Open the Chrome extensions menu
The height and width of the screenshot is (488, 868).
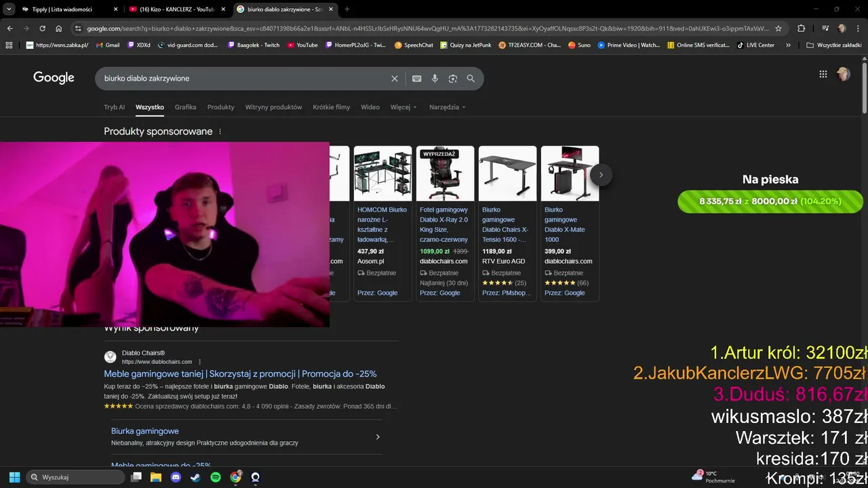click(x=801, y=28)
